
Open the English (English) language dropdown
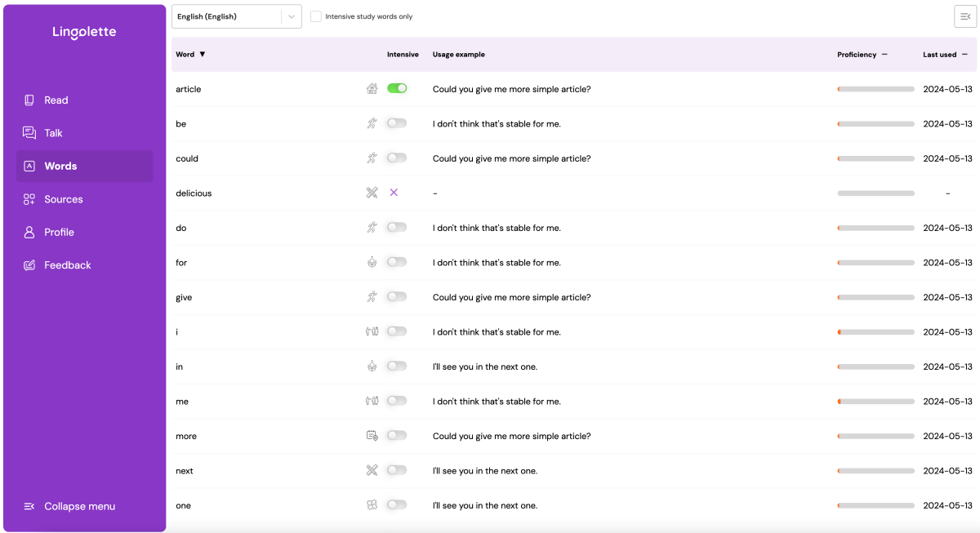(x=236, y=16)
